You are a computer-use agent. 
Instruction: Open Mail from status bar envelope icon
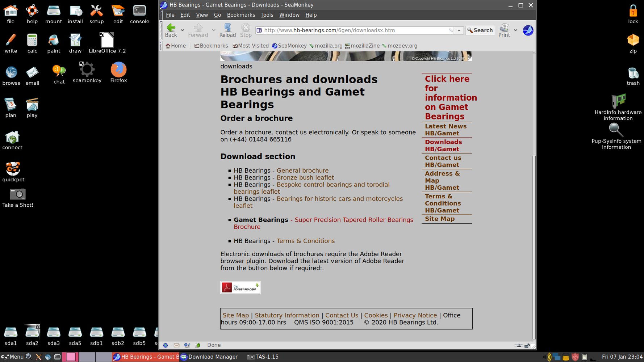[x=176, y=345]
